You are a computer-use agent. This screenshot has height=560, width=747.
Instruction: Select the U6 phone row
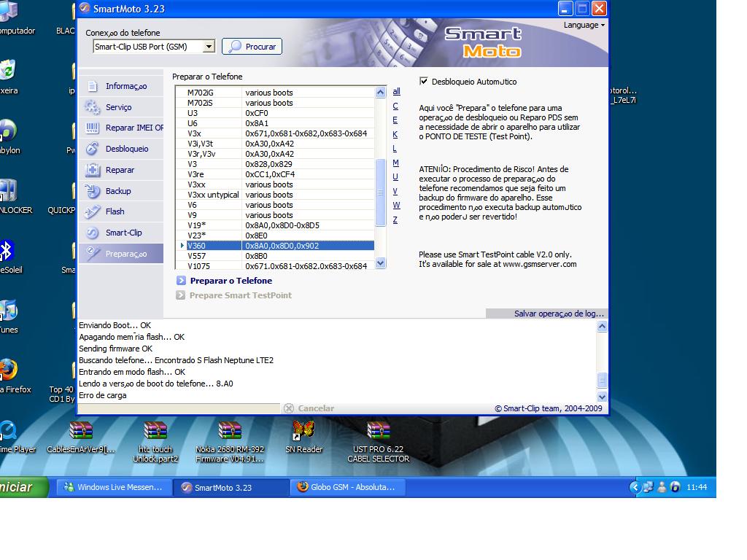coord(275,123)
